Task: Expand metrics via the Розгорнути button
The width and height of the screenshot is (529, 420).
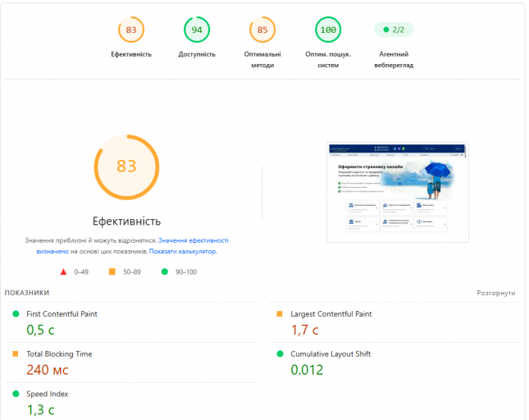Action: (x=496, y=293)
